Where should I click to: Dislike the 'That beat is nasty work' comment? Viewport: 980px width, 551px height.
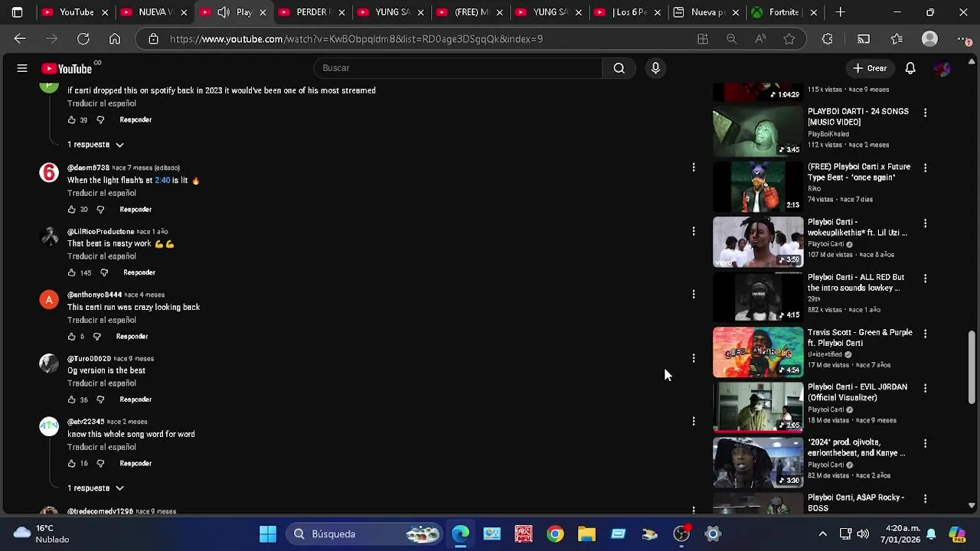click(x=104, y=272)
